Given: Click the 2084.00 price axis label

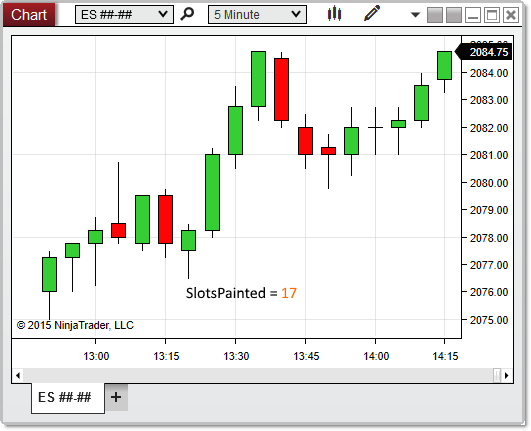Looking at the screenshot, I should click(489, 73).
